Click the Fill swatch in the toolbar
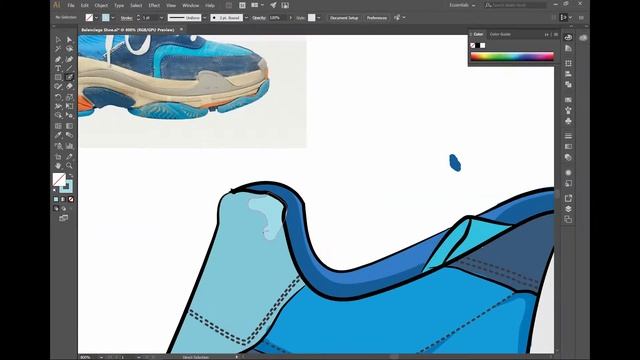Viewport: 640px width, 360px height. (x=59, y=180)
